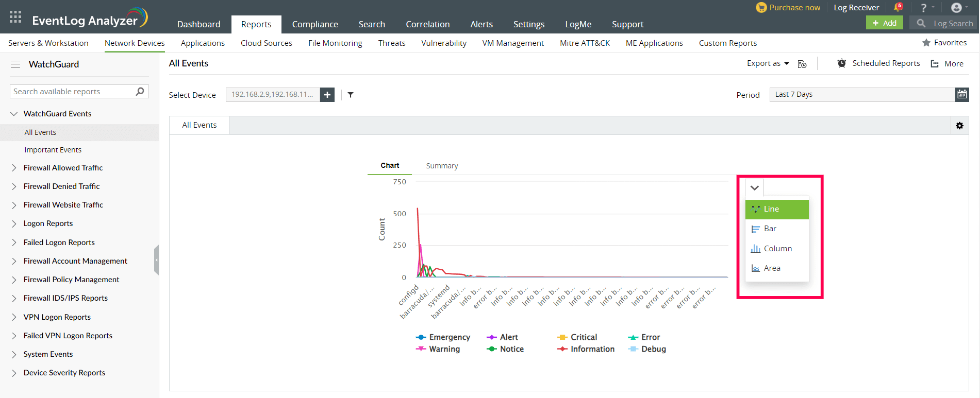Click the user account avatar icon

point(956,8)
